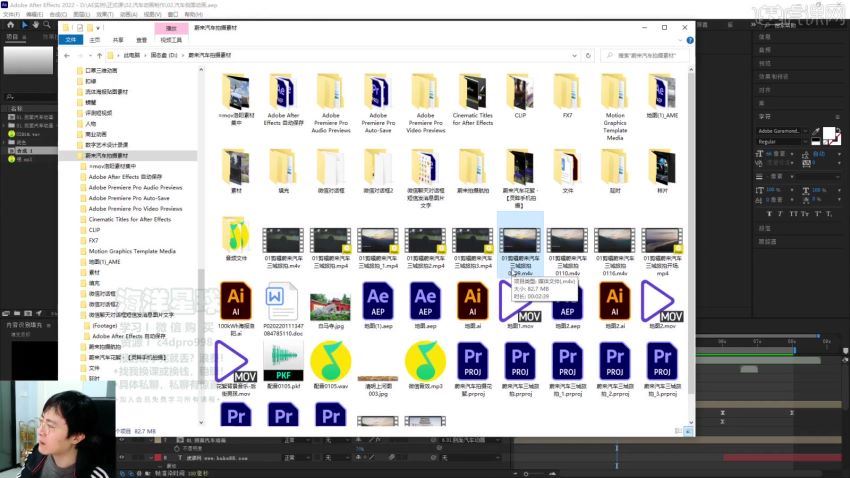This screenshot has height=478, width=850.
Task: Select the 三城旅拍.m4v video thumbnail
Action: pos(283,240)
